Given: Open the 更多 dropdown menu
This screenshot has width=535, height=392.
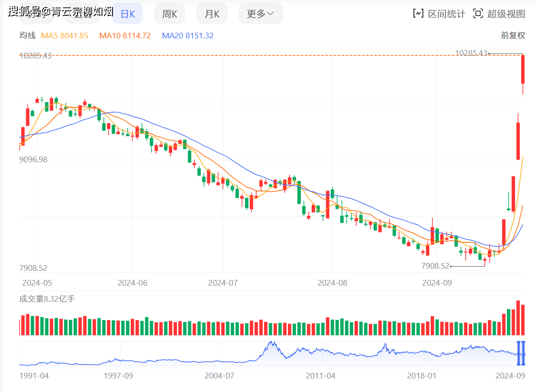Looking at the screenshot, I should [x=260, y=14].
